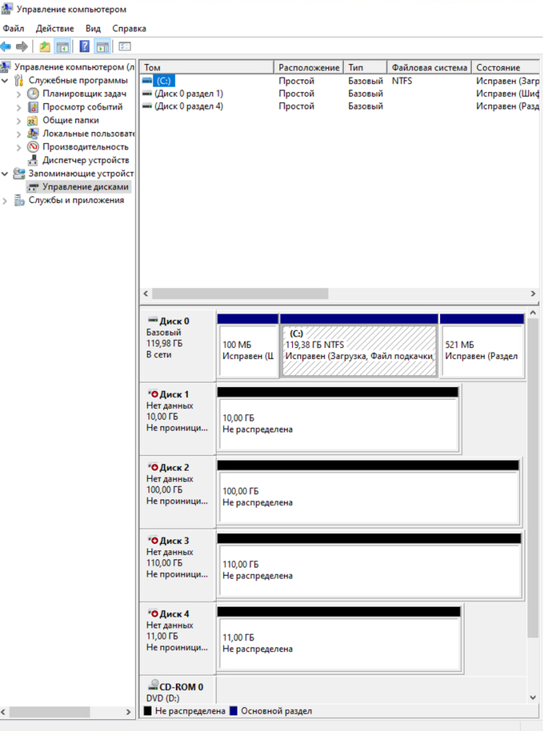Screen dimensions: 560x731
Task: Click the Up one level folder icon
Action: [x=45, y=46]
